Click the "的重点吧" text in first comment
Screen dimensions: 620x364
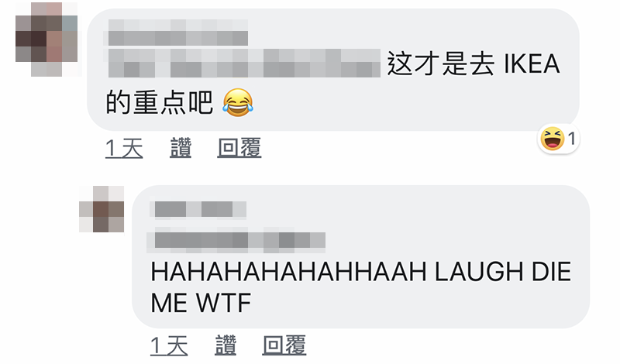point(160,102)
